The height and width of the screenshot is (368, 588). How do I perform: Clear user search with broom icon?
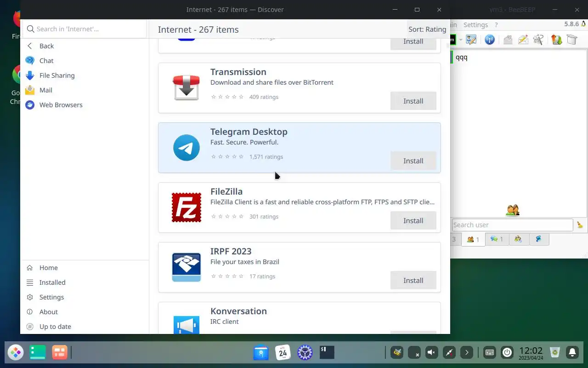click(580, 225)
